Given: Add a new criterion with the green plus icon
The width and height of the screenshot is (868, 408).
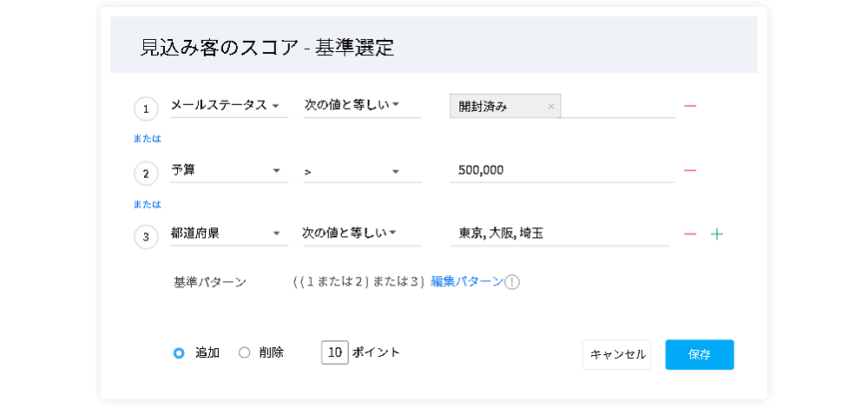Looking at the screenshot, I should click(x=716, y=234).
